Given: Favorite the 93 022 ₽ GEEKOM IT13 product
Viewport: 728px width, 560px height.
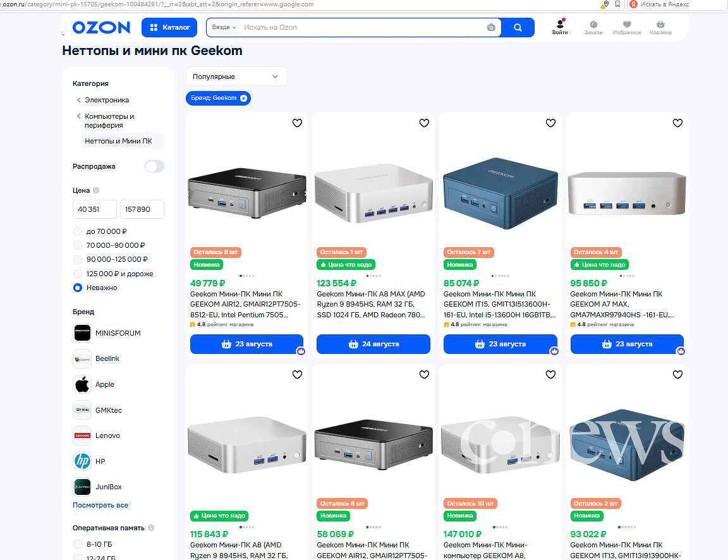Looking at the screenshot, I should [x=677, y=374].
